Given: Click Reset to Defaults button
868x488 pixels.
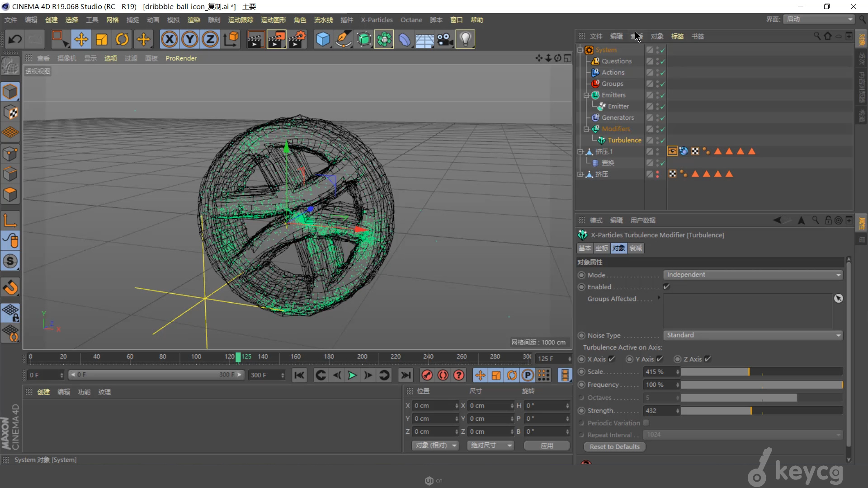Looking at the screenshot, I should (x=614, y=446).
